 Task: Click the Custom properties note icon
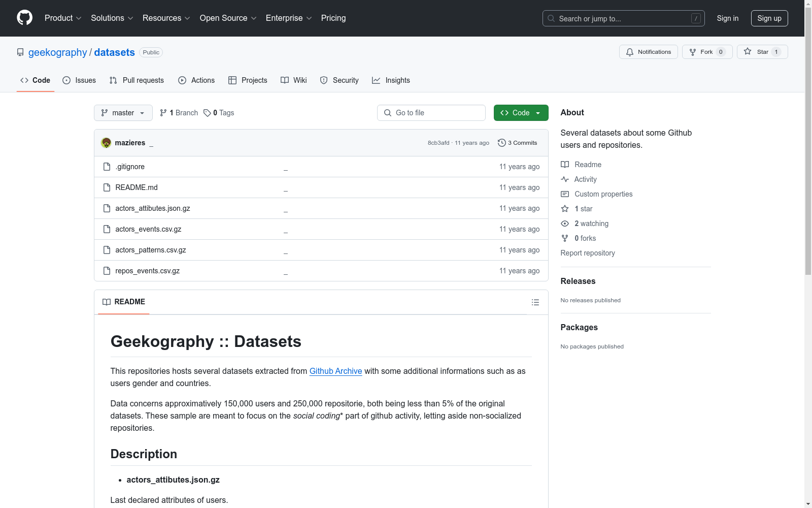pyautogui.click(x=565, y=194)
